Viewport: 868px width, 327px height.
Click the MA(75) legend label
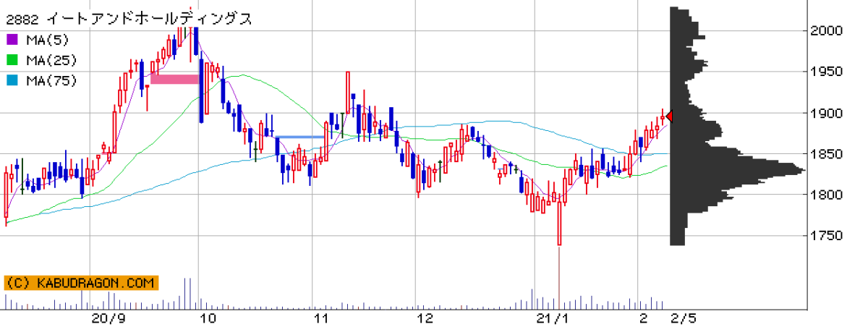coord(51,81)
